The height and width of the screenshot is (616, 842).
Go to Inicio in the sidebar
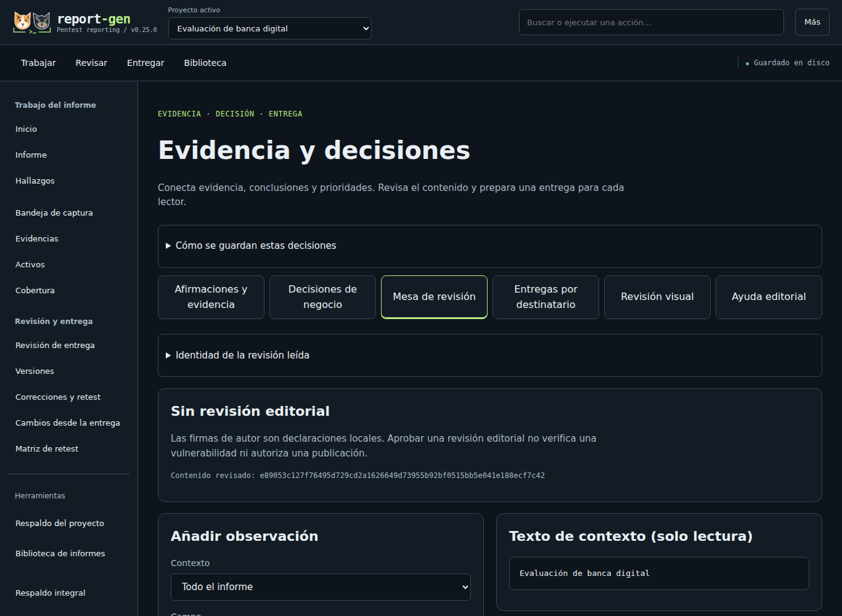pos(26,129)
